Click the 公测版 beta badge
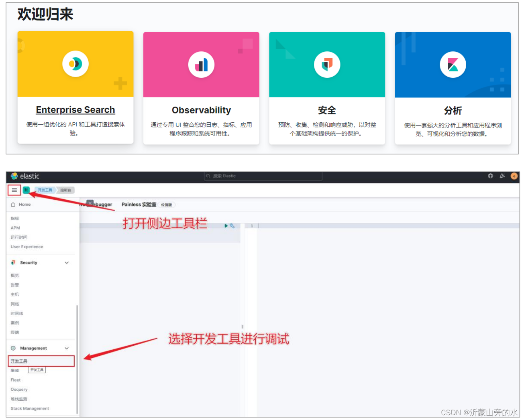Image resolution: width=524 pixels, height=420 pixels. 166,205
